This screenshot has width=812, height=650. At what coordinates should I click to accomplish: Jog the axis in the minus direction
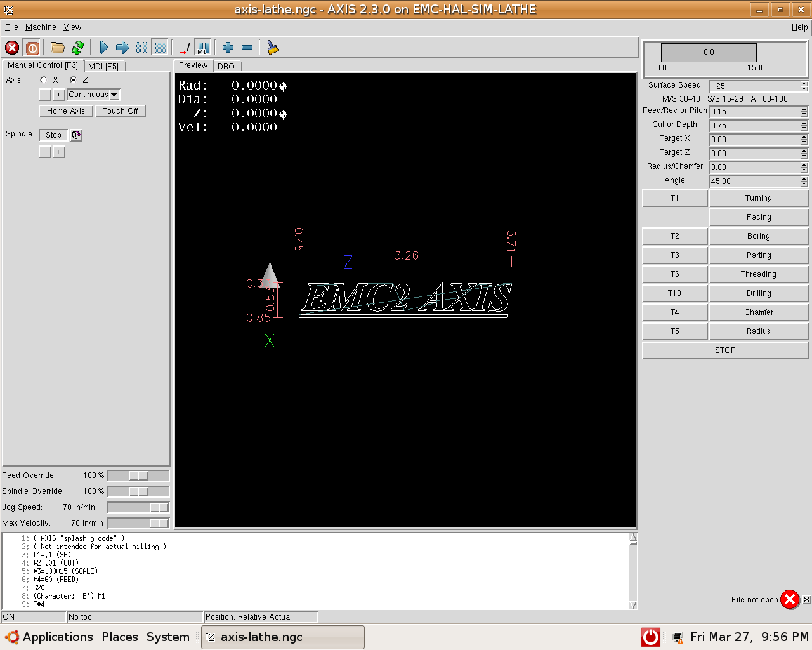tap(45, 95)
